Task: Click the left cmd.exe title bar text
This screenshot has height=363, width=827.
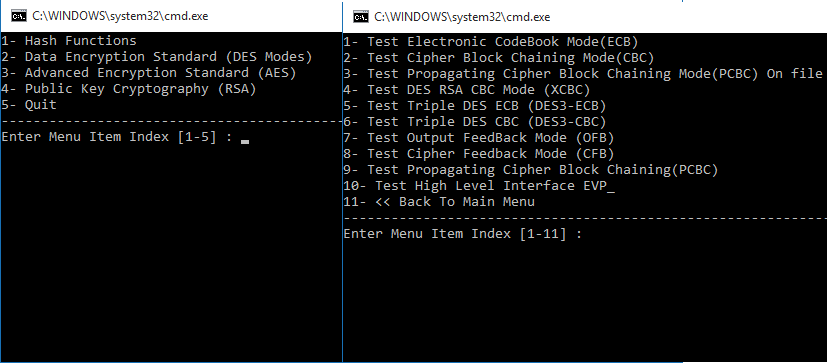Action: coord(120,16)
